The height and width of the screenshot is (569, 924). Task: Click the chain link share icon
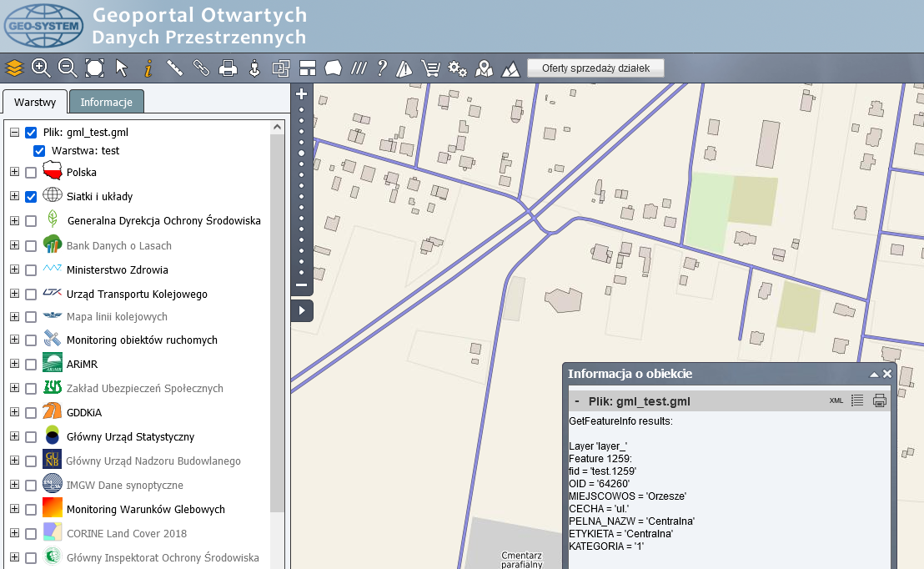202,68
